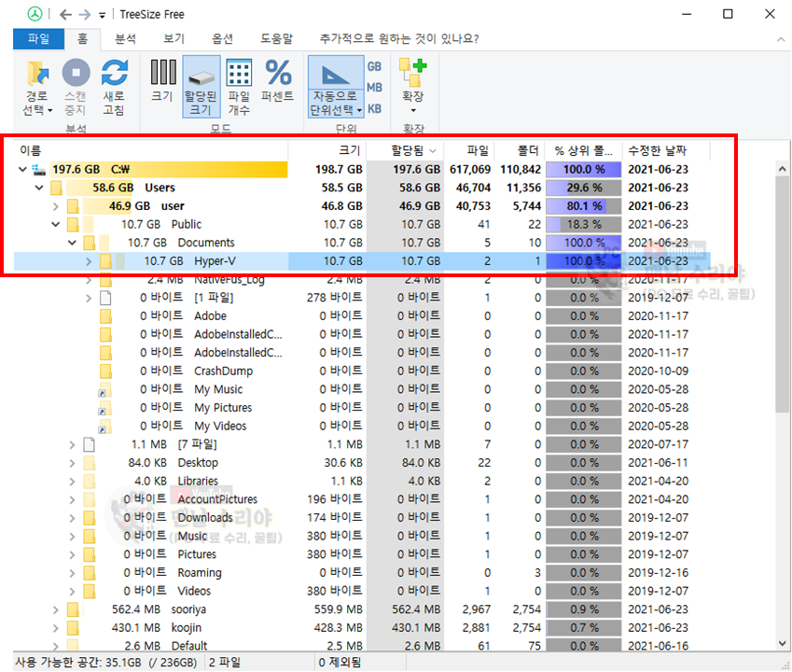Click the 80.1 % bar of user row
The height and width of the screenshot is (672, 792).
pos(583,206)
